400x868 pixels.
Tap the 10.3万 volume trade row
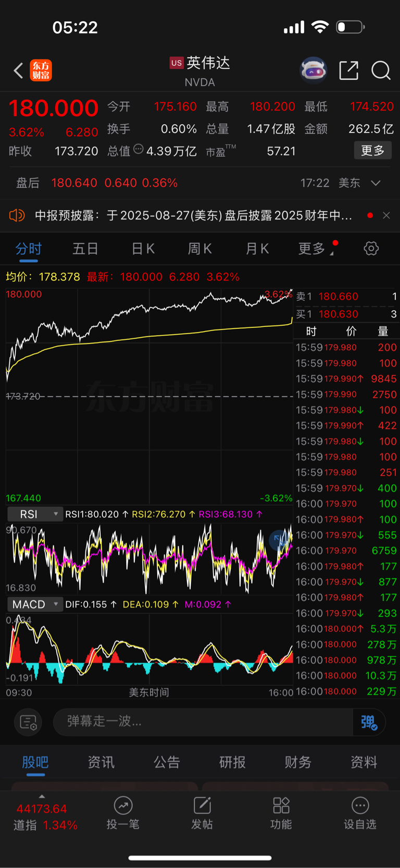pyautogui.click(x=346, y=676)
